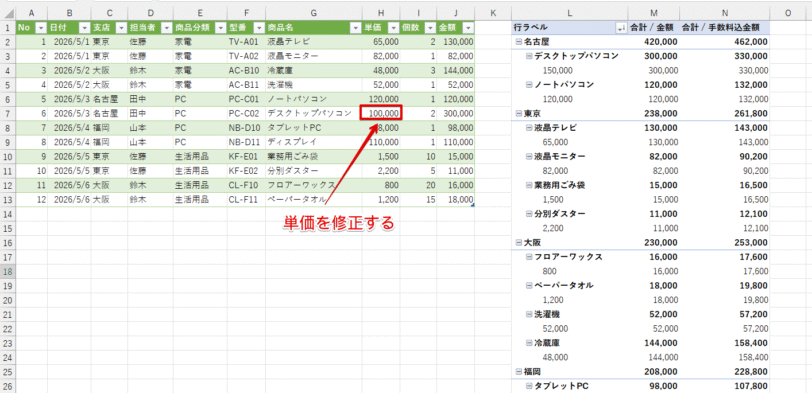Screen dimensions: 812x393
Task: Select the PC-C01 cell
Action: pyautogui.click(x=246, y=99)
